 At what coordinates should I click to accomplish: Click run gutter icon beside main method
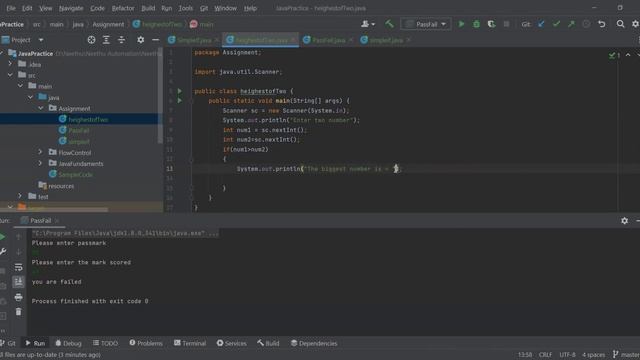coord(180,100)
